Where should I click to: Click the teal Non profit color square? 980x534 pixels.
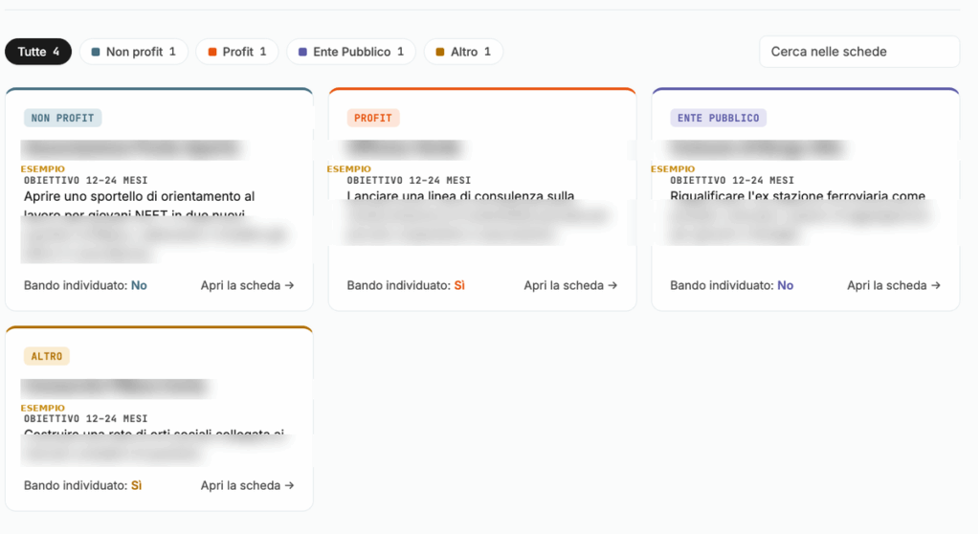[96, 52]
